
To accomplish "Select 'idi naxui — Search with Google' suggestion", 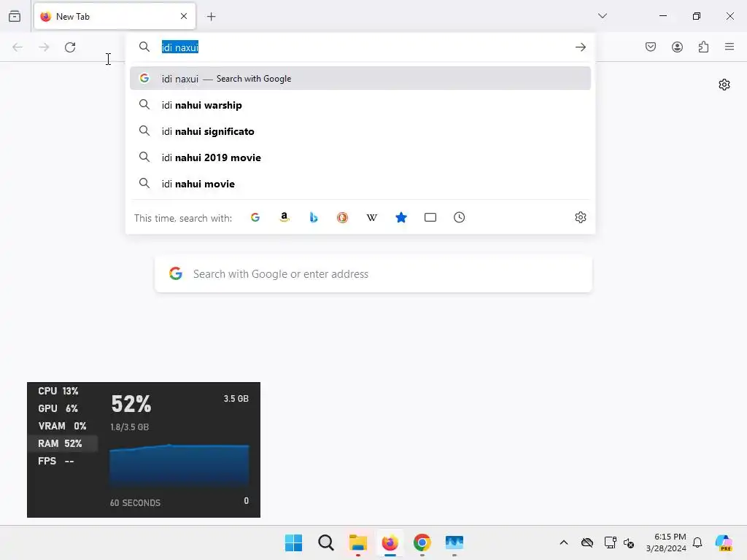I will [x=360, y=79].
